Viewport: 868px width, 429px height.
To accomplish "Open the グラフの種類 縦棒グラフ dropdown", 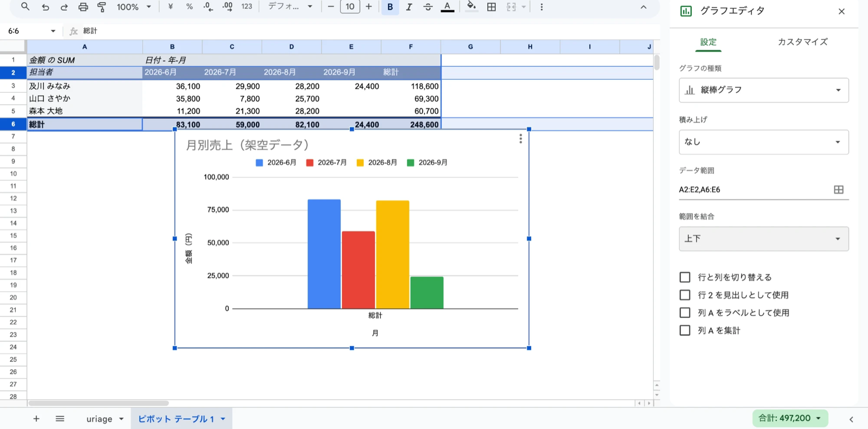I will click(x=763, y=90).
